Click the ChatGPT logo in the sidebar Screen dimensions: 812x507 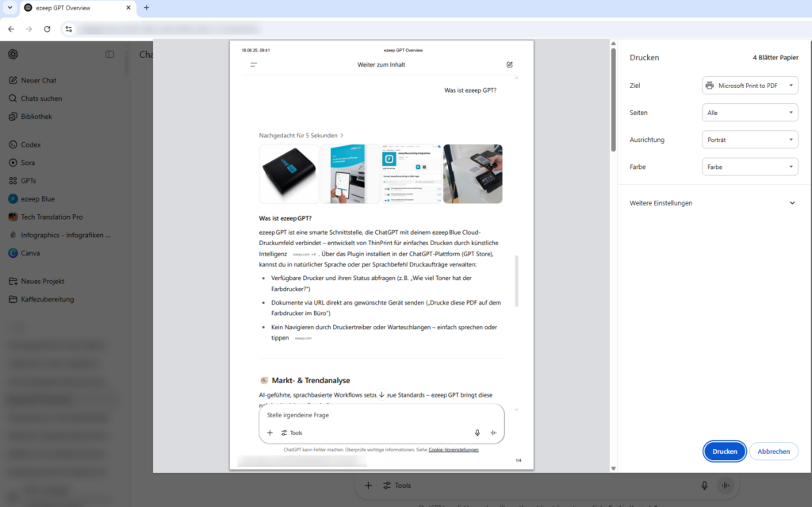coord(13,55)
